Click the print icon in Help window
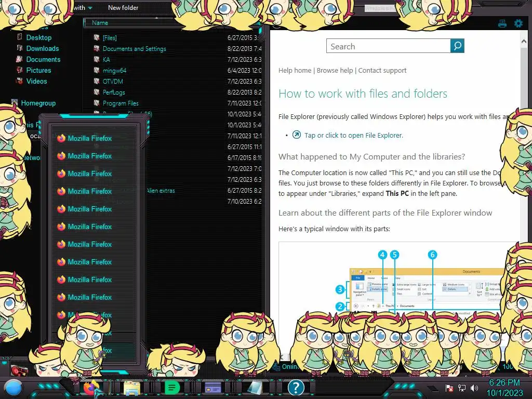This screenshot has width=532, height=399. click(502, 23)
